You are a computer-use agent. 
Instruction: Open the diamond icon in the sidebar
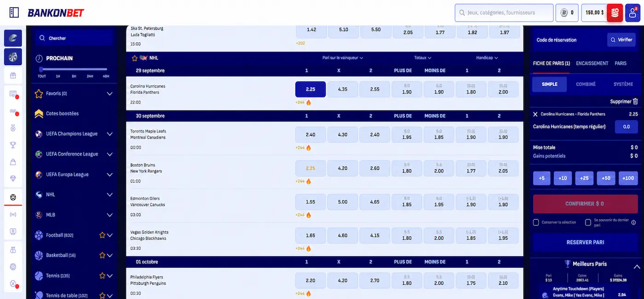point(13,178)
